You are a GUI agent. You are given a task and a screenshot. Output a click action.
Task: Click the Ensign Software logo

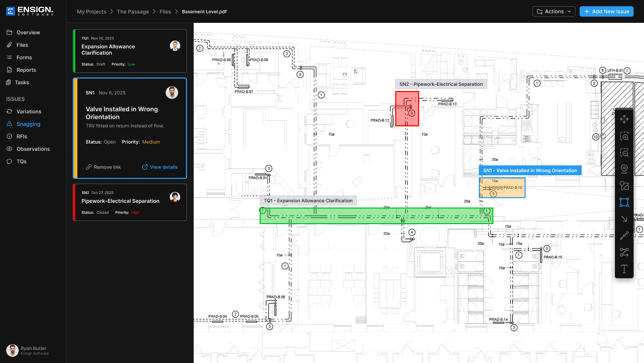(30, 11)
